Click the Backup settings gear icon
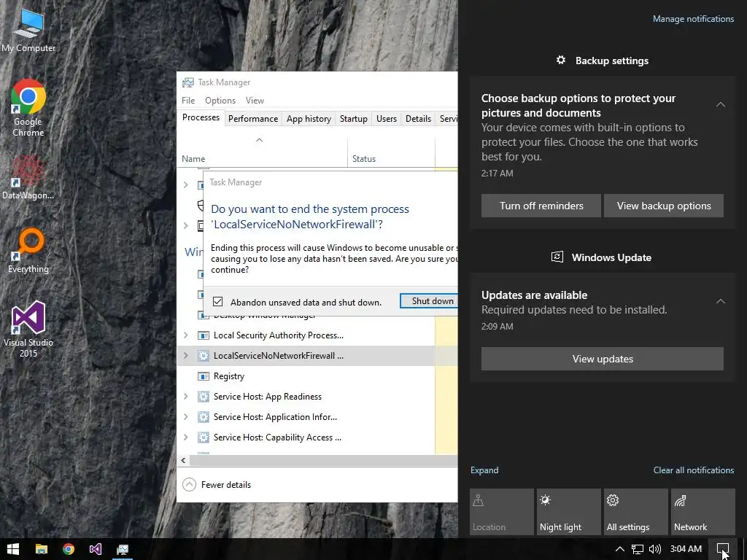The height and width of the screenshot is (560, 747). tap(561, 60)
